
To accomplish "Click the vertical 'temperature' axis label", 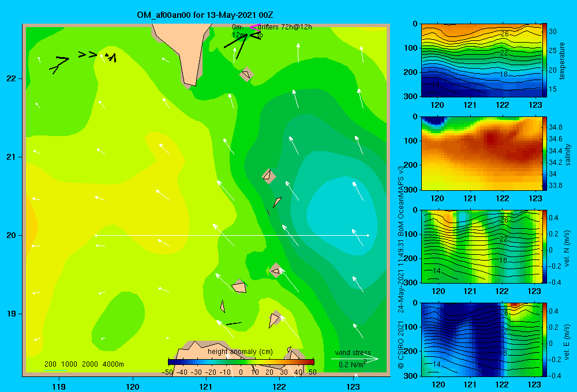I will (562, 61).
